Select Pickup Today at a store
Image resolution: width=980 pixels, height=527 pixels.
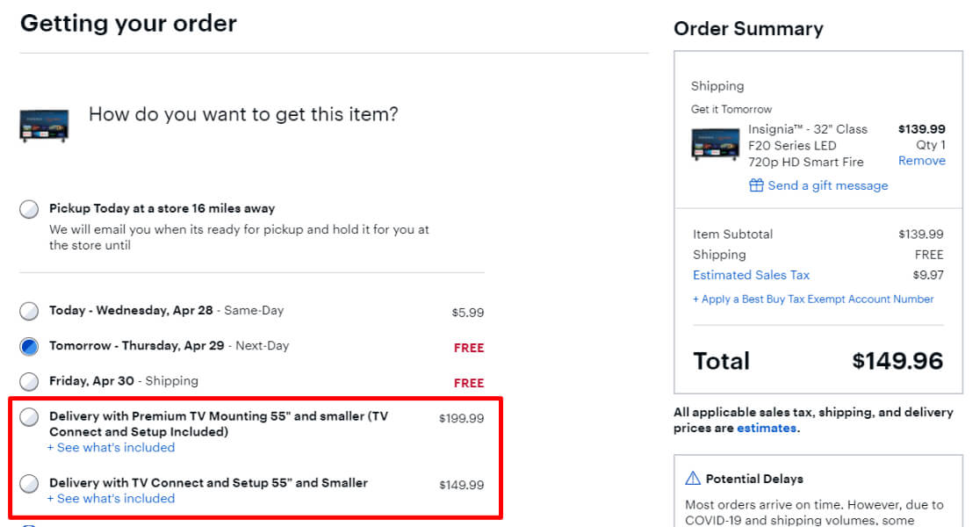[28, 209]
